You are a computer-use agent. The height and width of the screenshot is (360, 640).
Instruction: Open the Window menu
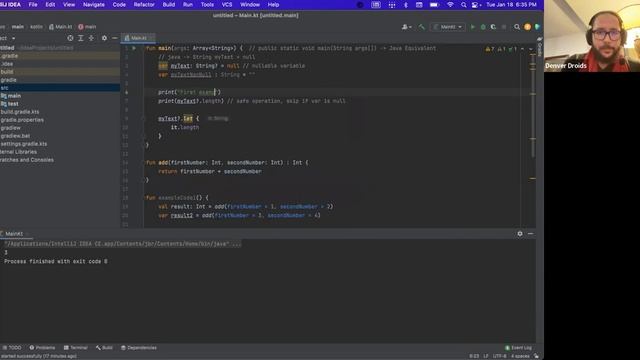pyautogui.click(x=250, y=4)
